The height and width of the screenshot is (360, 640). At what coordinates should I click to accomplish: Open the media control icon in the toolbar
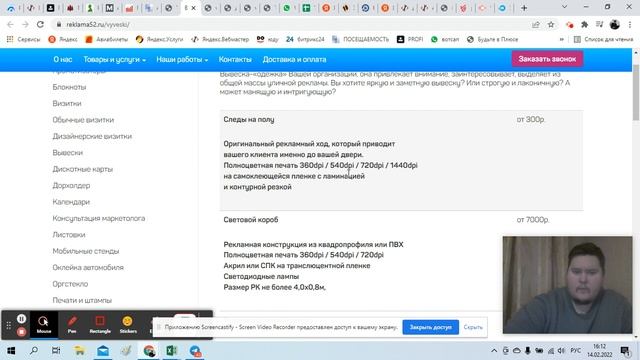600,25
